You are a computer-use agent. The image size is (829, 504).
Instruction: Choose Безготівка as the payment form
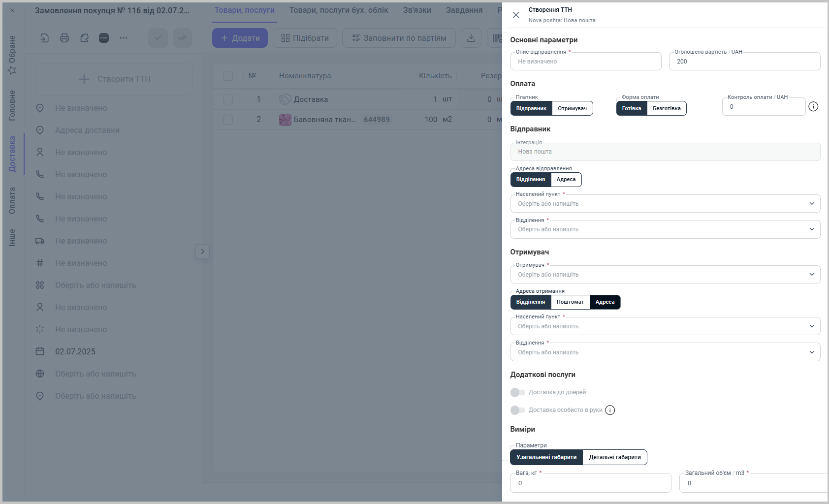pos(667,108)
